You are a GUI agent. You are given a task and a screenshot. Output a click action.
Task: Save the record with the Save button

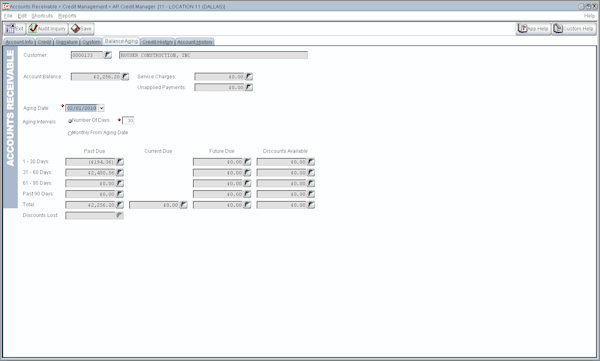pos(82,29)
